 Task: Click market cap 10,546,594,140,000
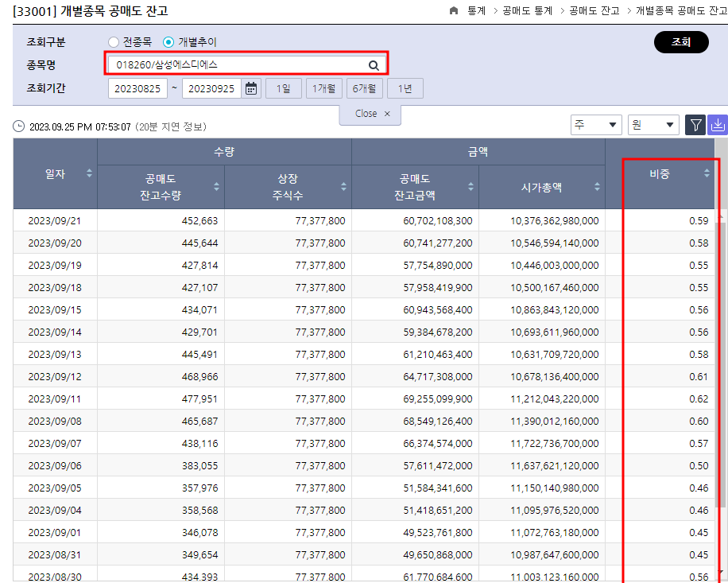point(555,243)
